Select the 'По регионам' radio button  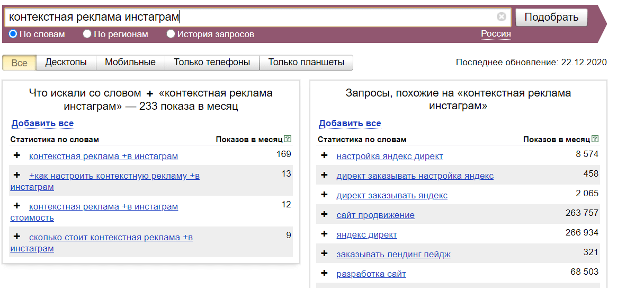point(87,34)
